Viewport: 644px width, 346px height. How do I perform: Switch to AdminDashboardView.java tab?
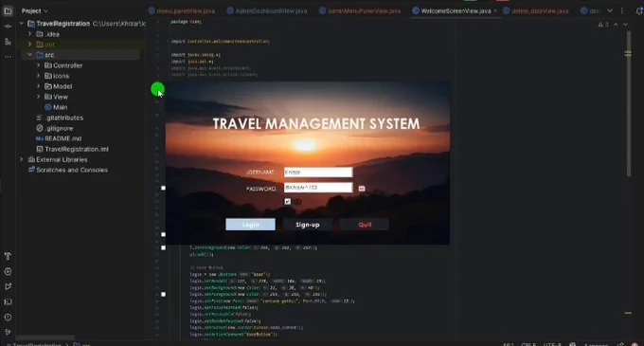pyautogui.click(x=267, y=11)
